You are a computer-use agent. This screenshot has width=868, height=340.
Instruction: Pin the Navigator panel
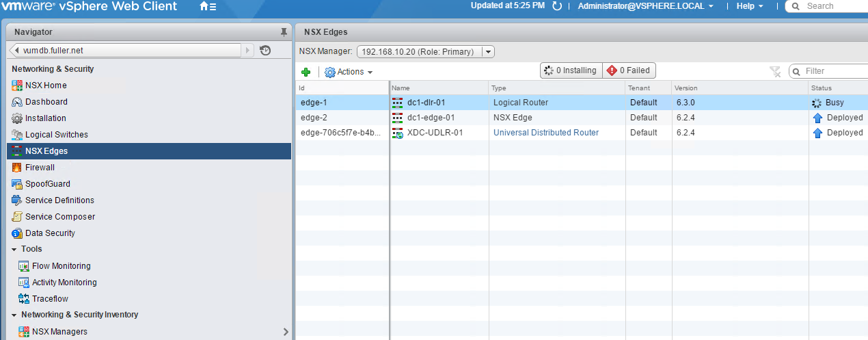tap(284, 32)
